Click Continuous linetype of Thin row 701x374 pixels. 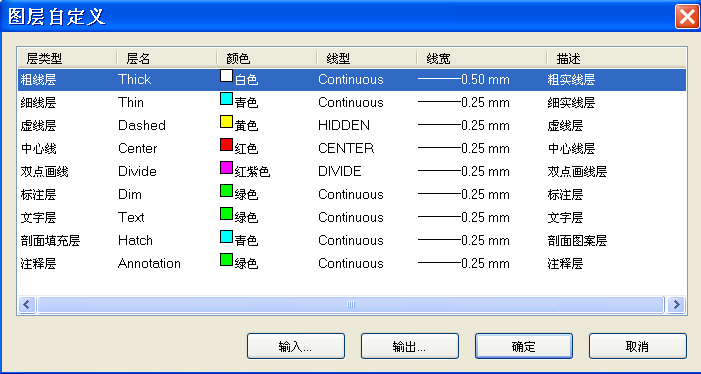351,103
